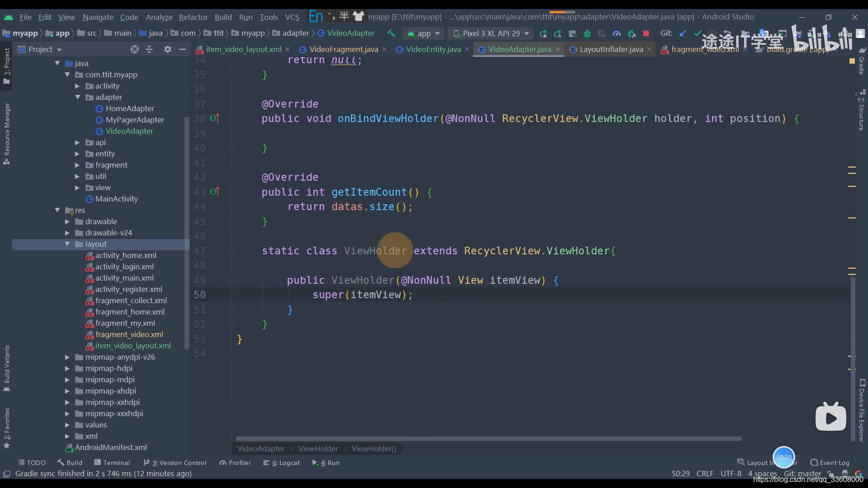This screenshot has width=868, height=488.
Task: Switch to the item_video_layout.xml tab
Action: coord(243,49)
